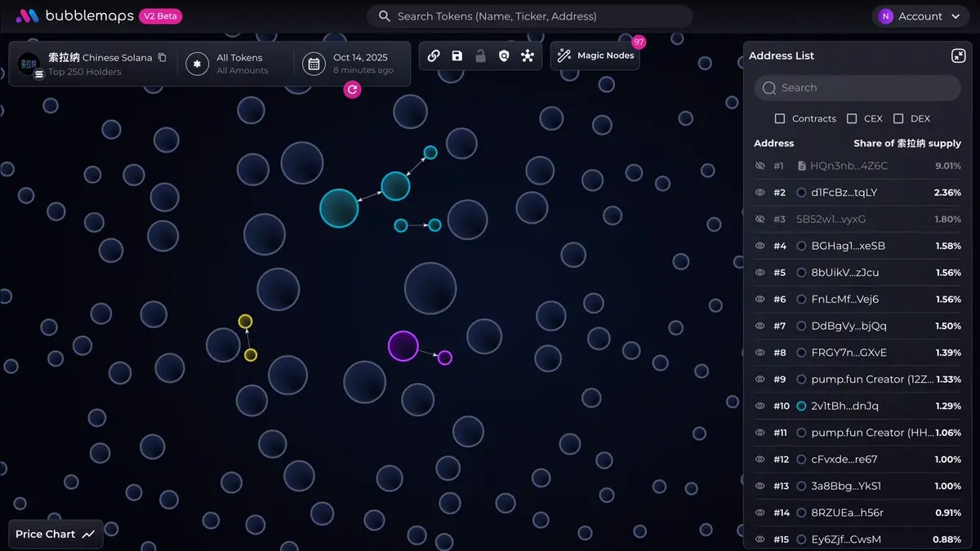Click the Search Tokens field

coord(529,16)
